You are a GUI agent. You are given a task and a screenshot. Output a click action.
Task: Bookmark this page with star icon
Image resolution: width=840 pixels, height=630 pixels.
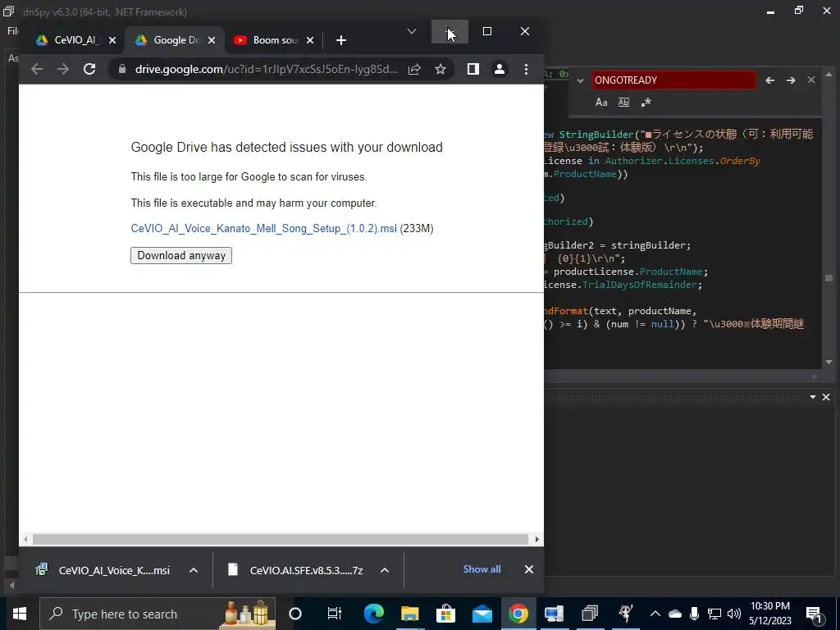(x=441, y=69)
